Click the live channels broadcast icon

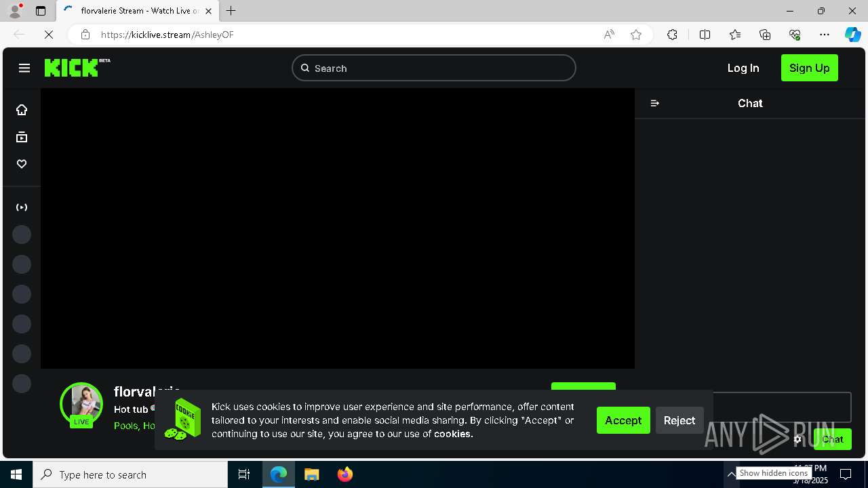22,207
